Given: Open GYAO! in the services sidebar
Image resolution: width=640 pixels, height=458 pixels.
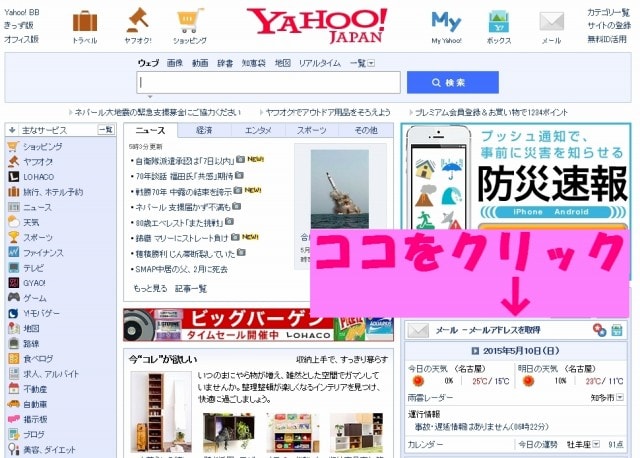Looking at the screenshot, I should 36,283.
